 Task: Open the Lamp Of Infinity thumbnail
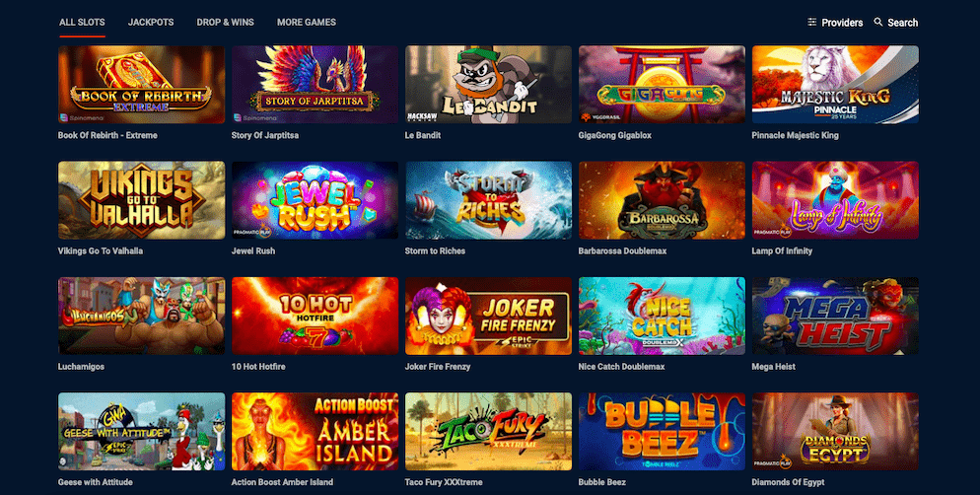(x=836, y=200)
